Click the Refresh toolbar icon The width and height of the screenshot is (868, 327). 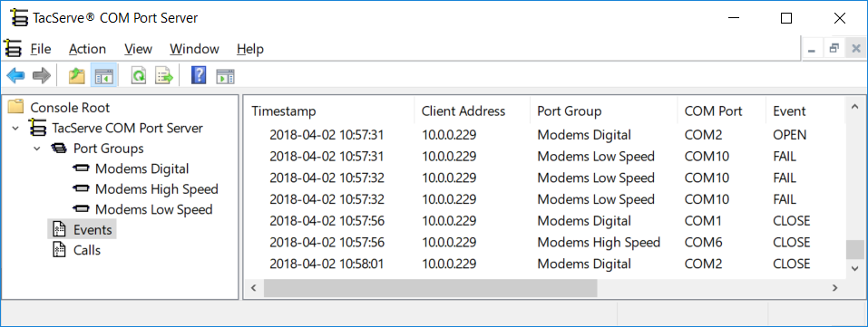click(139, 75)
